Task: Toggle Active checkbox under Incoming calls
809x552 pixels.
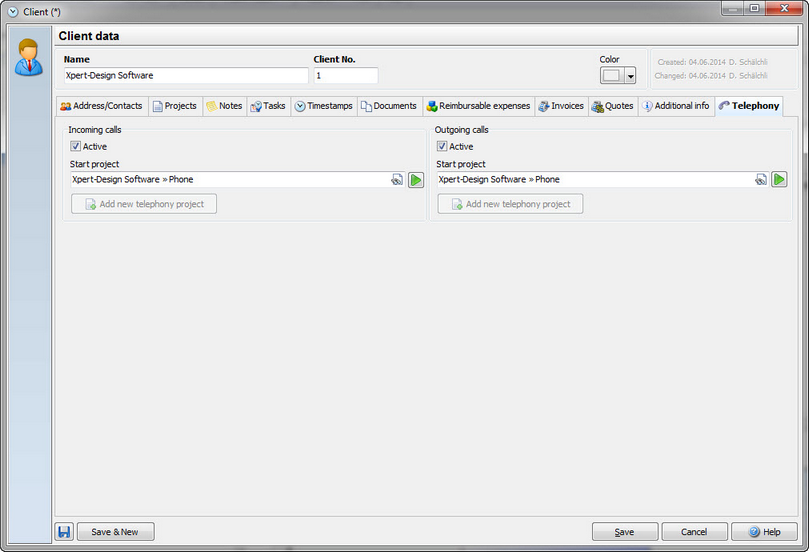Action: tap(75, 147)
